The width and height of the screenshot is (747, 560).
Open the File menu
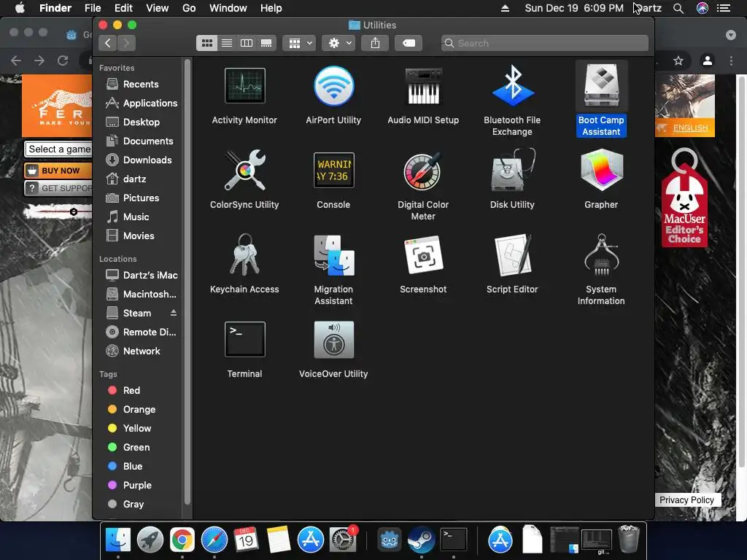coord(93,8)
